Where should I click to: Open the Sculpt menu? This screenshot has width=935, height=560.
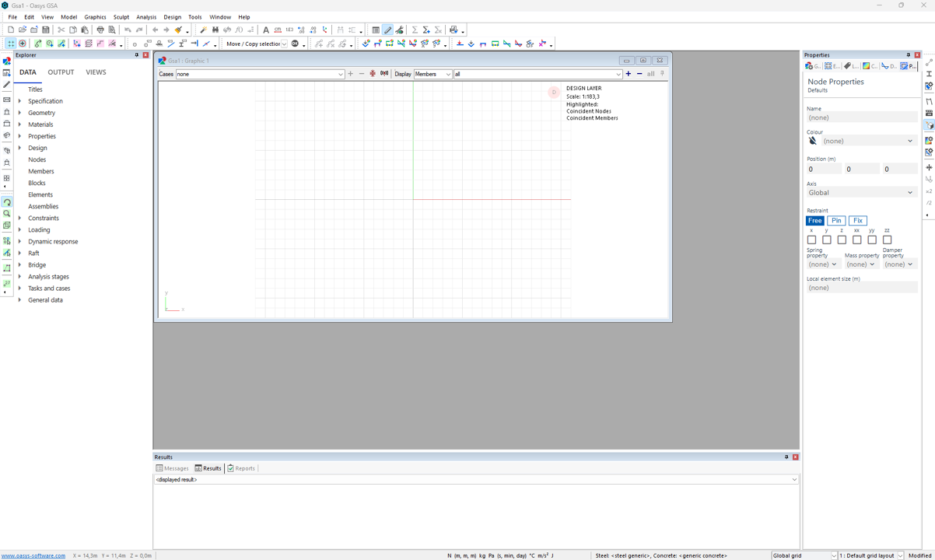[x=121, y=17]
